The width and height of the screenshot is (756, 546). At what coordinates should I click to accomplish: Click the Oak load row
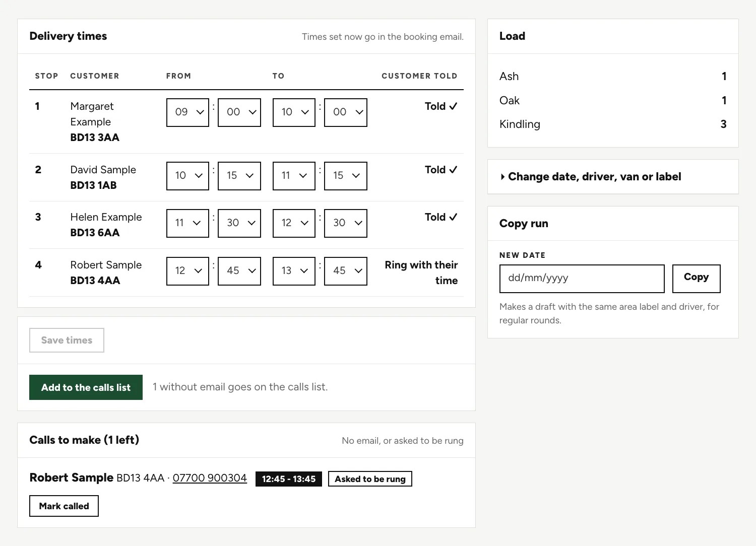tap(613, 100)
